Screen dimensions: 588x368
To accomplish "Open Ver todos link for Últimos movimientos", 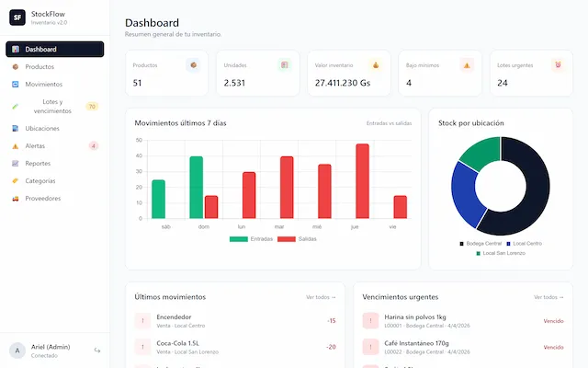I will click(x=321, y=297).
